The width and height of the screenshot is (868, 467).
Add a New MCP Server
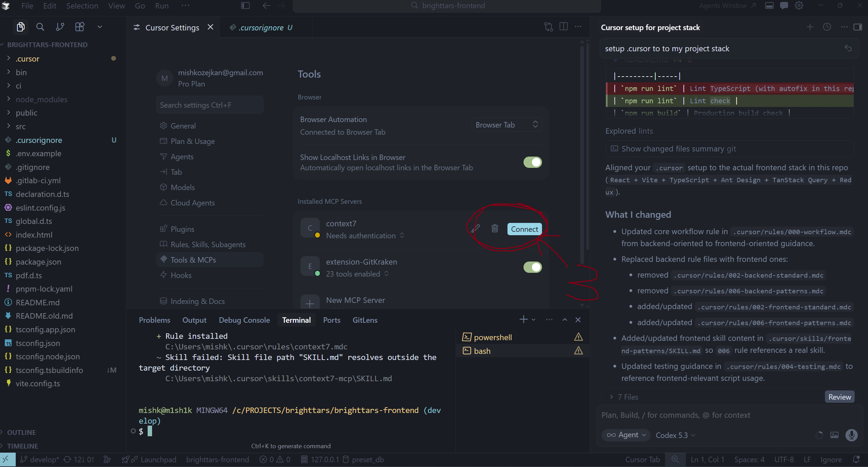[421, 302]
